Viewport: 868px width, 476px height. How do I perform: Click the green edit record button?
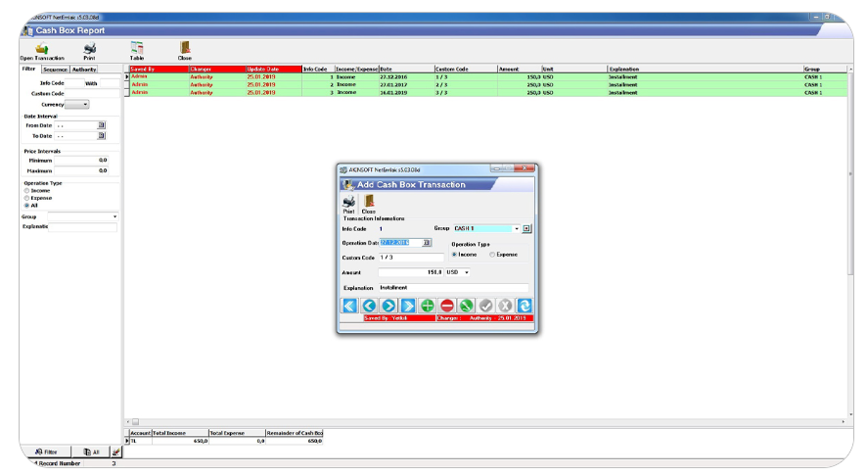pyautogui.click(x=466, y=306)
